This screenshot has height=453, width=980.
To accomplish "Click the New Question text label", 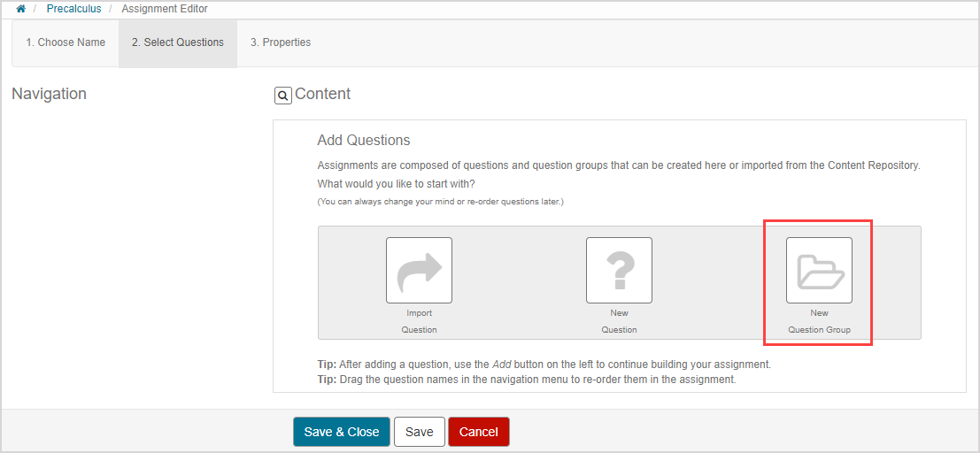I will click(619, 321).
